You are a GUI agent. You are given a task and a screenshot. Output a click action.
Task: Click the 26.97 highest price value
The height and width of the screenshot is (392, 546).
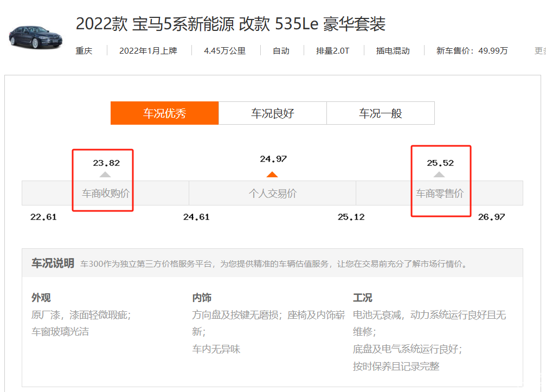pyautogui.click(x=491, y=217)
